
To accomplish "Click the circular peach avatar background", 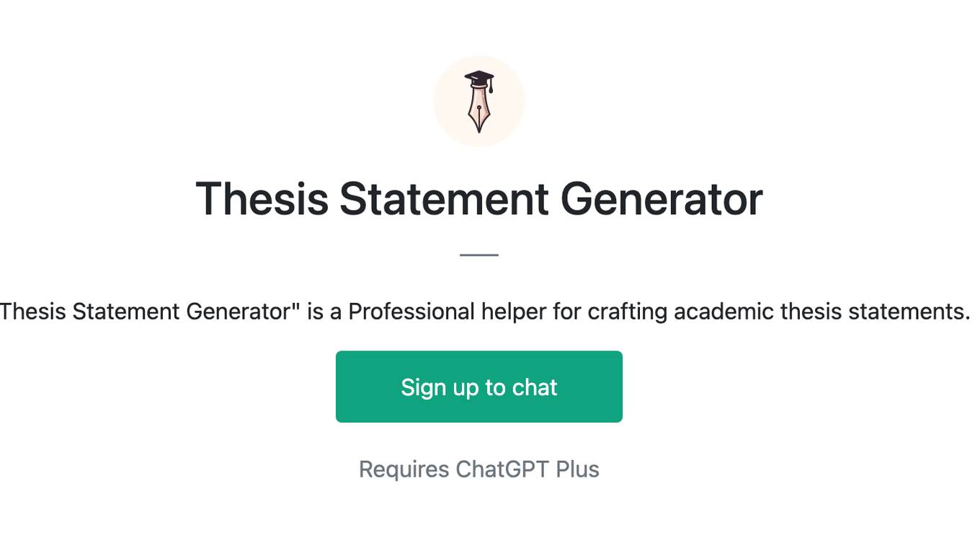I will pyautogui.click(x=479, y=101).
